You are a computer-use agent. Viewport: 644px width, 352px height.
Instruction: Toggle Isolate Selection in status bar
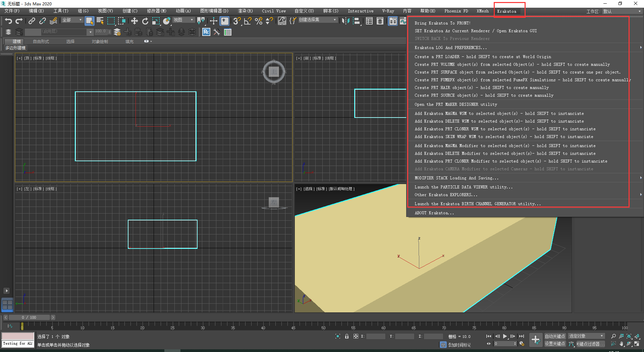(x=338, y=336)
